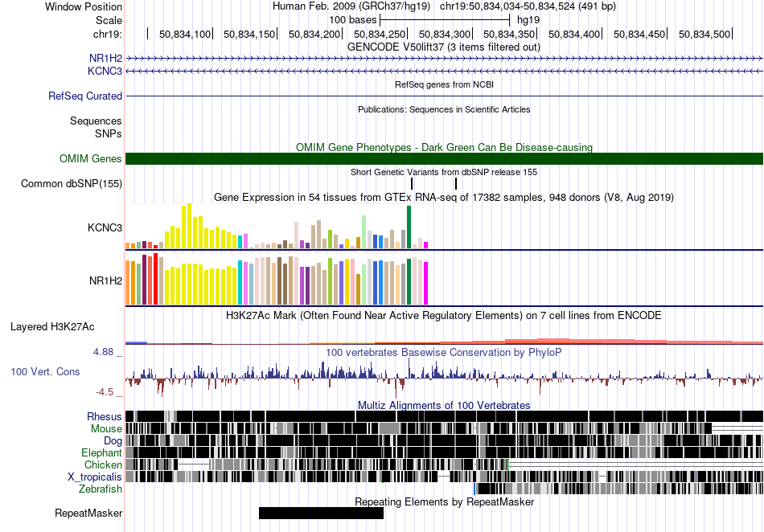Click the Short Genetic Variants dbSNP title
The image size is (764, 532).
[x=444, y=172]
